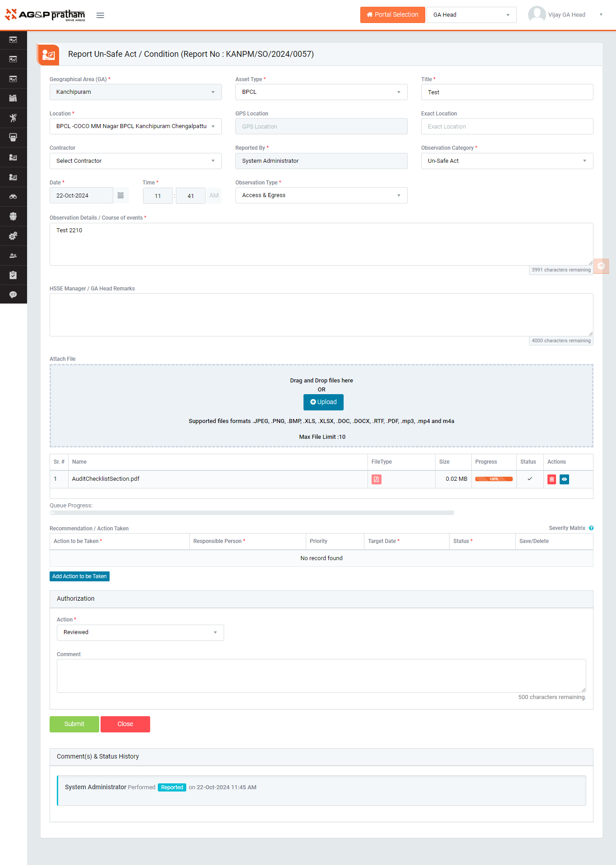Viewport: 616px width, 865px height.
Task: Click the question chat bubble sidebar icon
Action: [13, 294]
